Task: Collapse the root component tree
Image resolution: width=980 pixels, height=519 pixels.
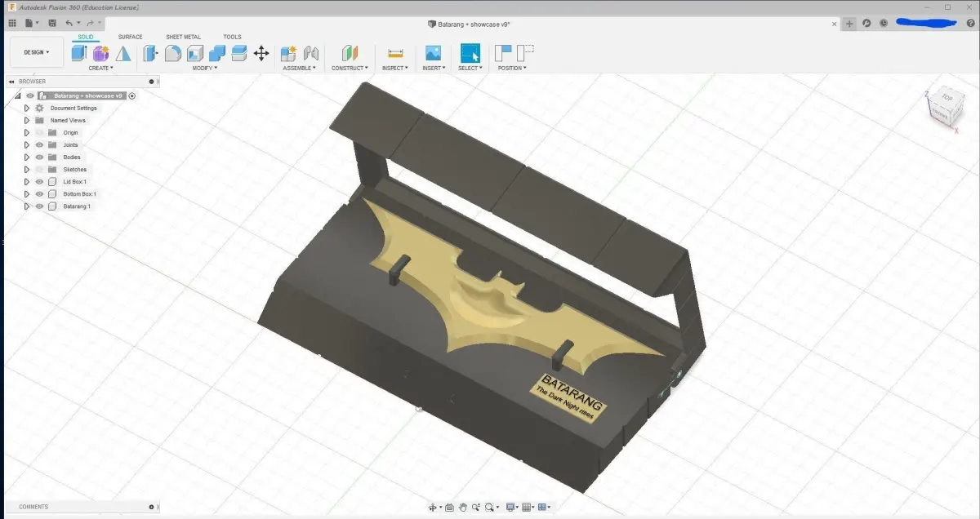Action: tap(19, 95)
